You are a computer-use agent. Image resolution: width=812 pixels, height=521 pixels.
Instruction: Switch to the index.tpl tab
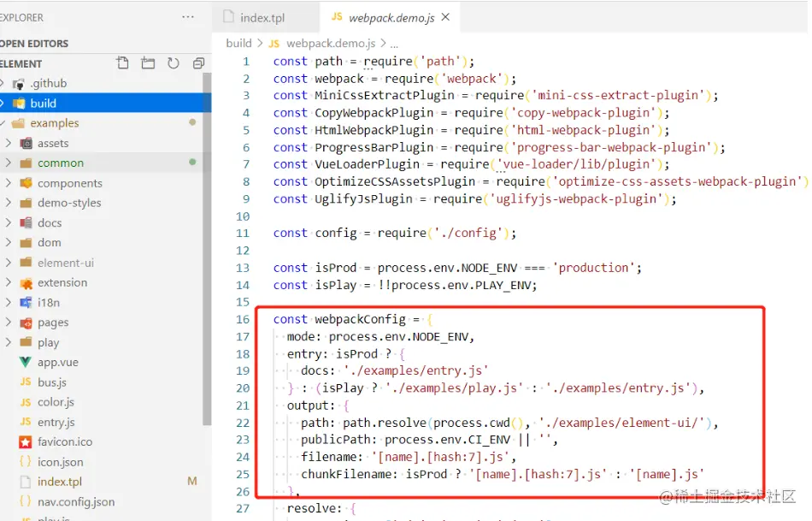point(262,18)
